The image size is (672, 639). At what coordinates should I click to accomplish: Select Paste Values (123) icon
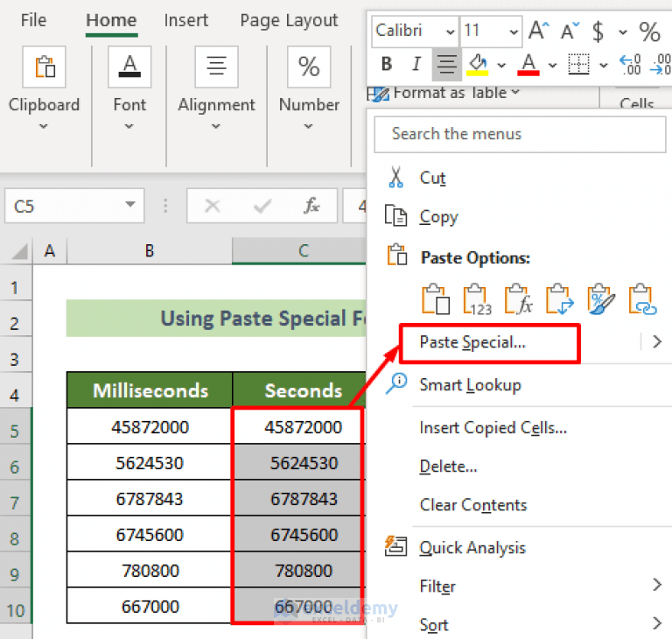point(477,299)
